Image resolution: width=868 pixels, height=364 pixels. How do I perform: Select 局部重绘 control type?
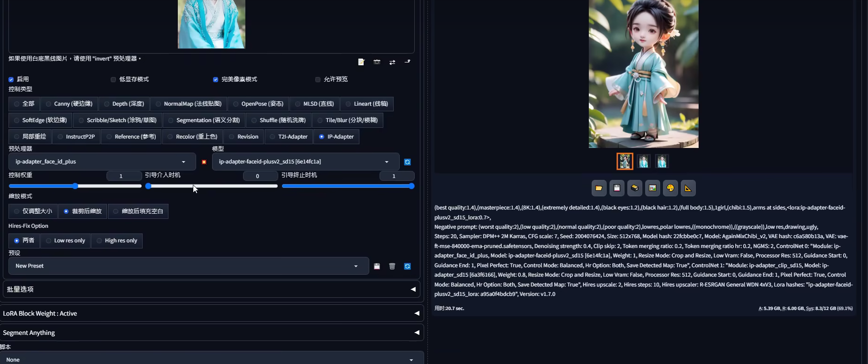coord(30,137)
